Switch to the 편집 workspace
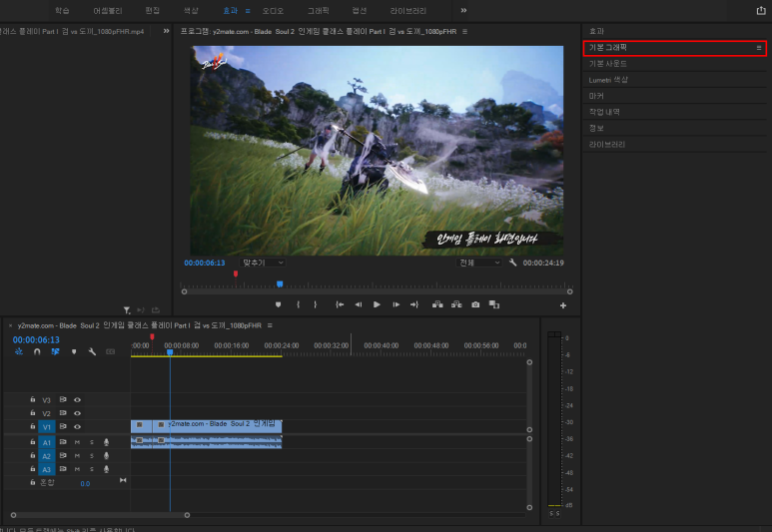The image size is (772, 532). tap(152, 10)
